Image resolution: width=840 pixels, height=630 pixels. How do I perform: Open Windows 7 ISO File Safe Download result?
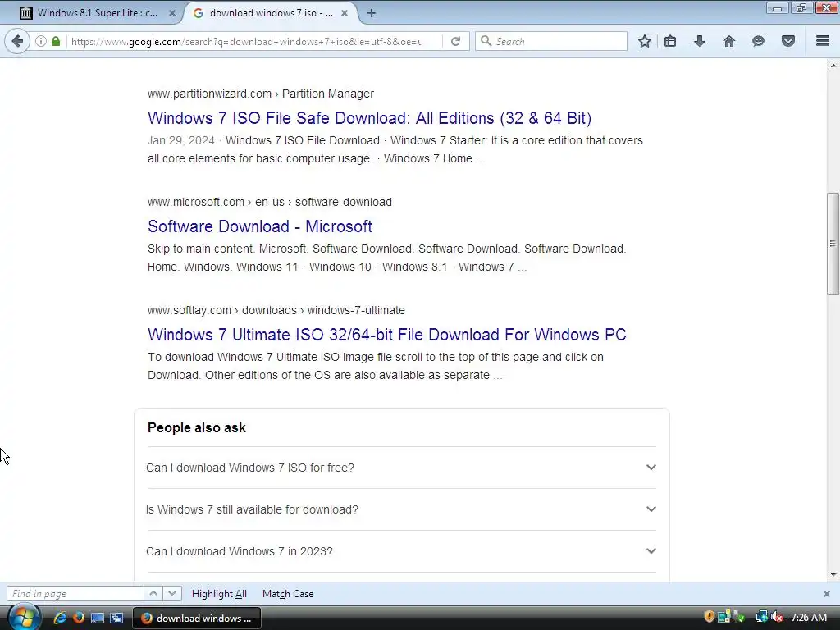[x=369, y=118]
